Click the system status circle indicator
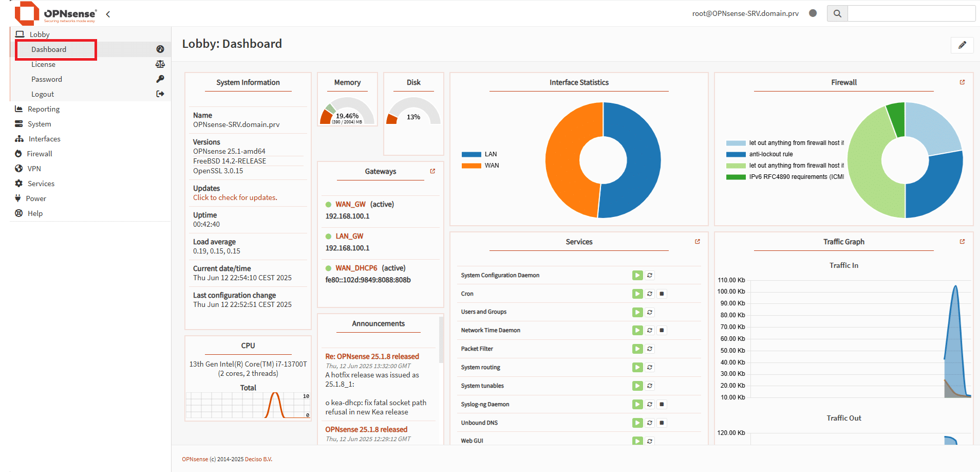This screenshot has height=472, width=980. point(813,13)
